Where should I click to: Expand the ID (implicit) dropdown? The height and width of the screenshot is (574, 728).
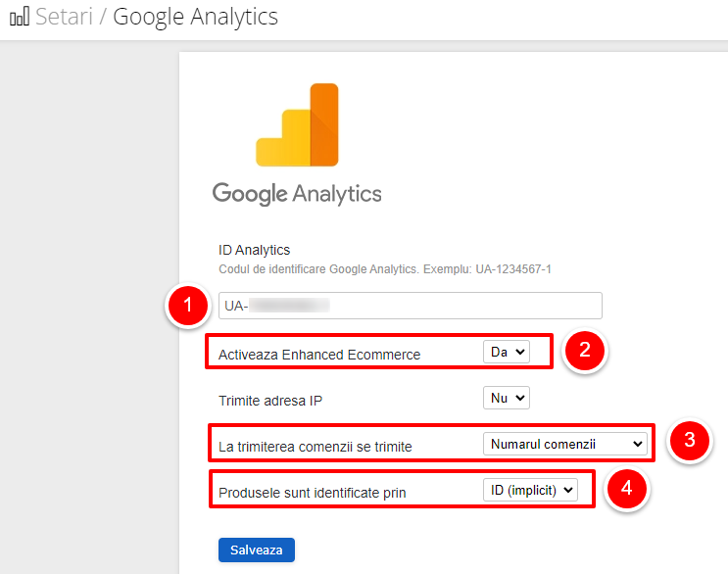(x=530, y=490)
